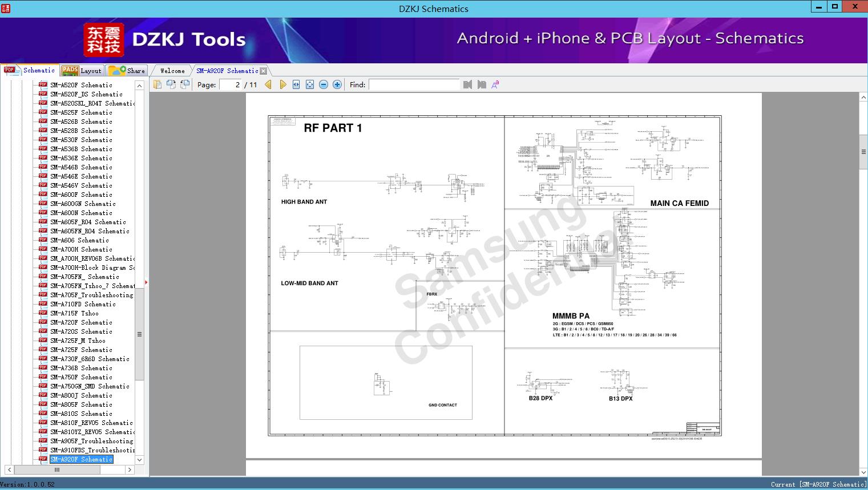This screenshot has height=490, width=868.
Task: Click the MMMB PA label
Action: (571, 315)
